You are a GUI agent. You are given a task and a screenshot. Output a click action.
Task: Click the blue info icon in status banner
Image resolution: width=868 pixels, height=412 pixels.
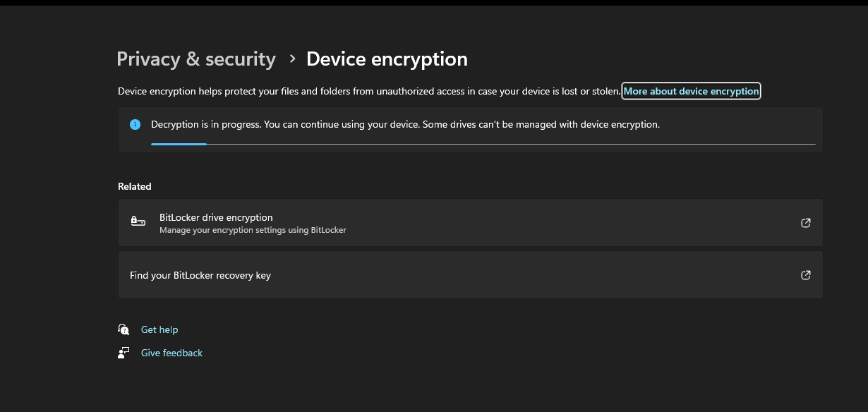coord(135,124)
